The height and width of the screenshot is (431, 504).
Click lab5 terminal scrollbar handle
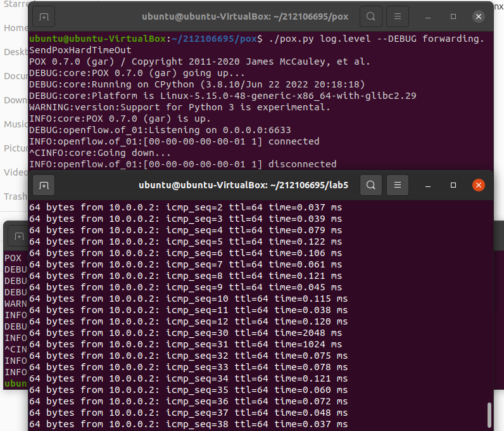489,415
